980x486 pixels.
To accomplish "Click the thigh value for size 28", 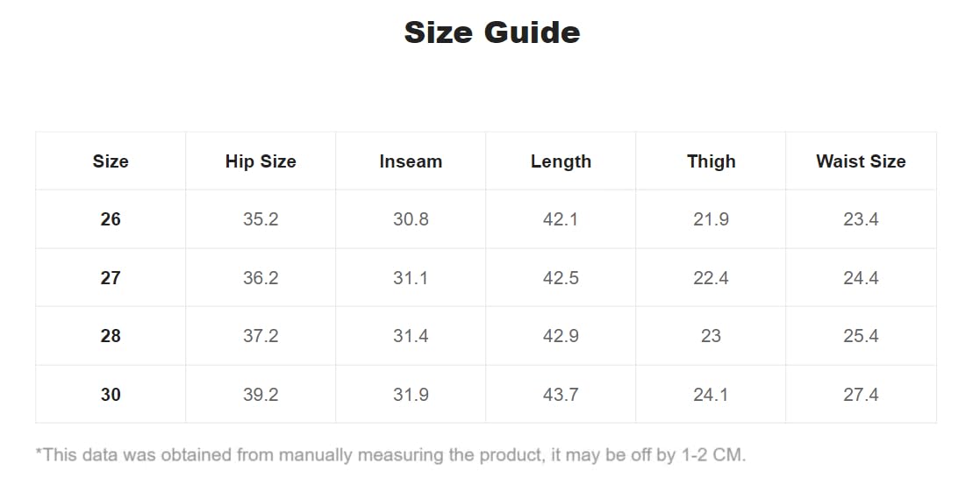I will (711, 336).
